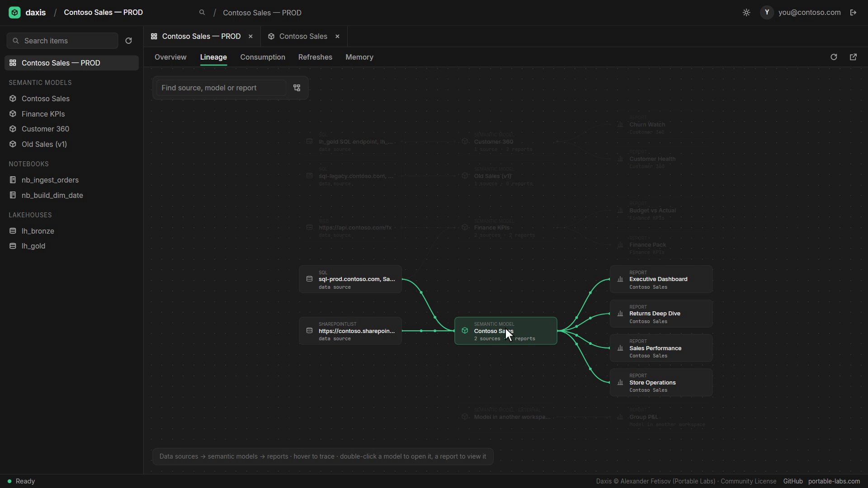
Task: Open nb_build_dim_date notebook
Action: point(71,195)
